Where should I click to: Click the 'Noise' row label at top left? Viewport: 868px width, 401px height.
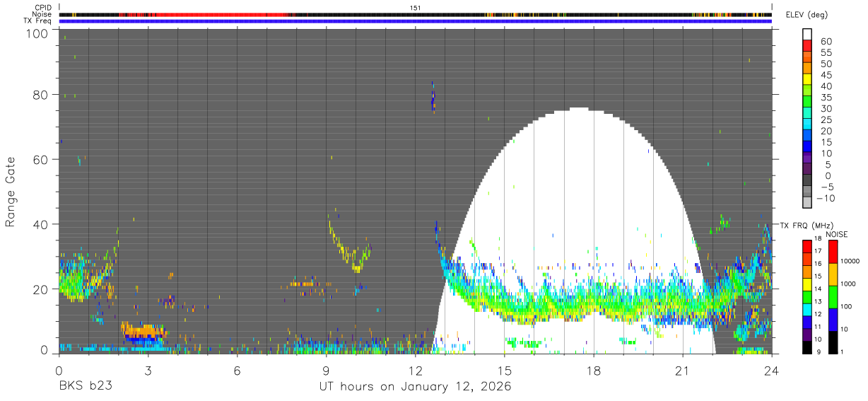click(43, 14)
